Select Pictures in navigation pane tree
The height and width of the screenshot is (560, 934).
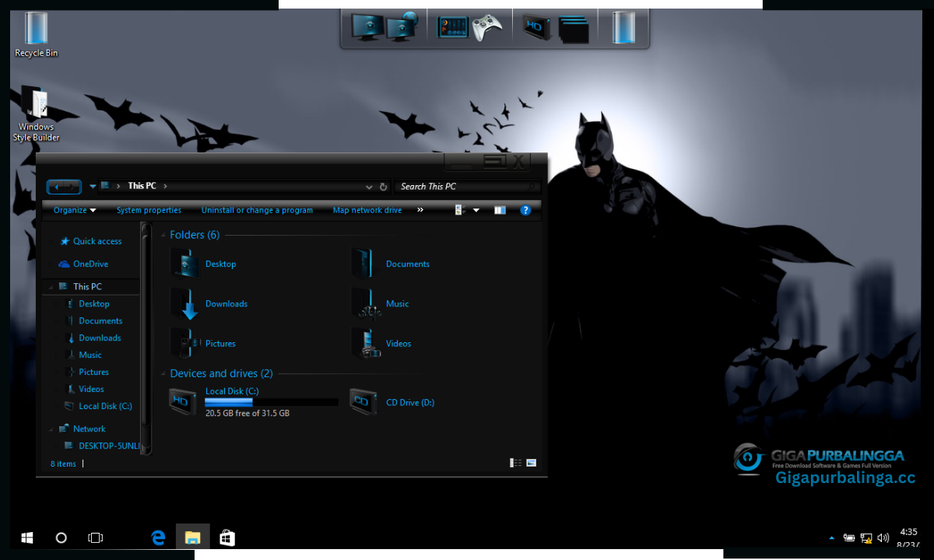(x=86, y=372)
